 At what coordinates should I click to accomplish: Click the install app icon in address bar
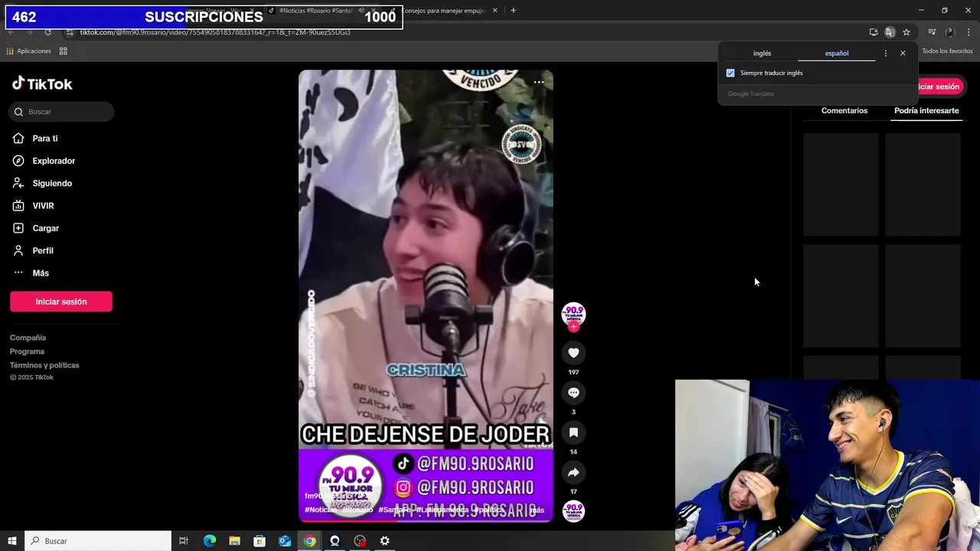(874, 32)
